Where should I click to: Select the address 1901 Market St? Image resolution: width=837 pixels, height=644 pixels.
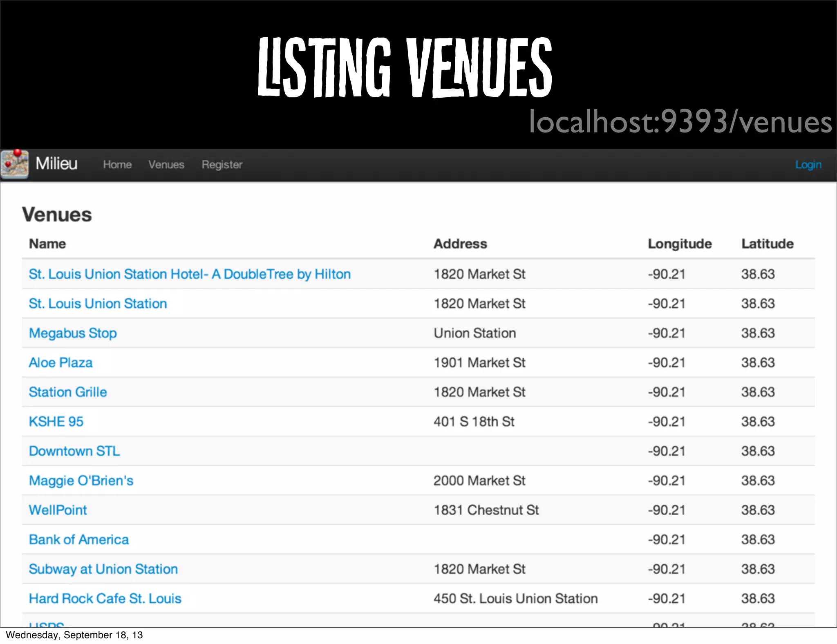(479, 363)
